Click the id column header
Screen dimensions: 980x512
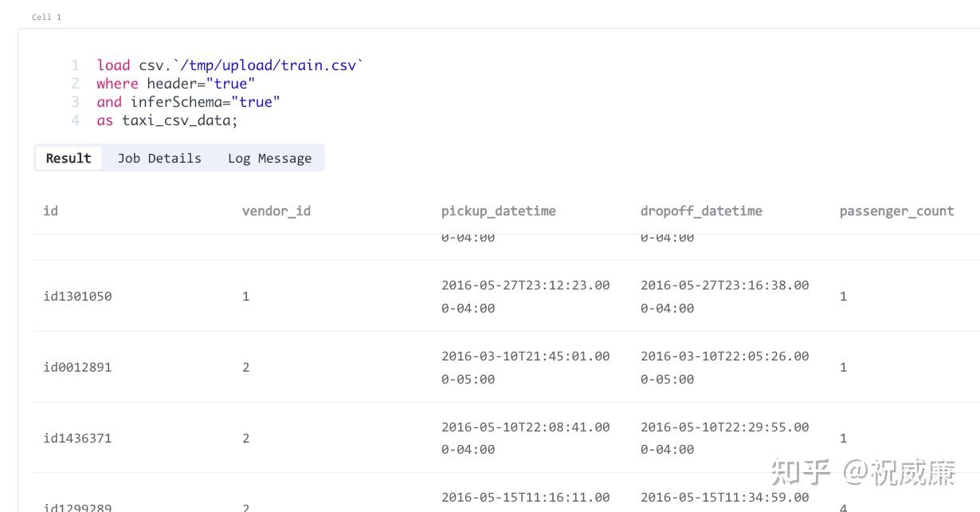coord(50,211)
